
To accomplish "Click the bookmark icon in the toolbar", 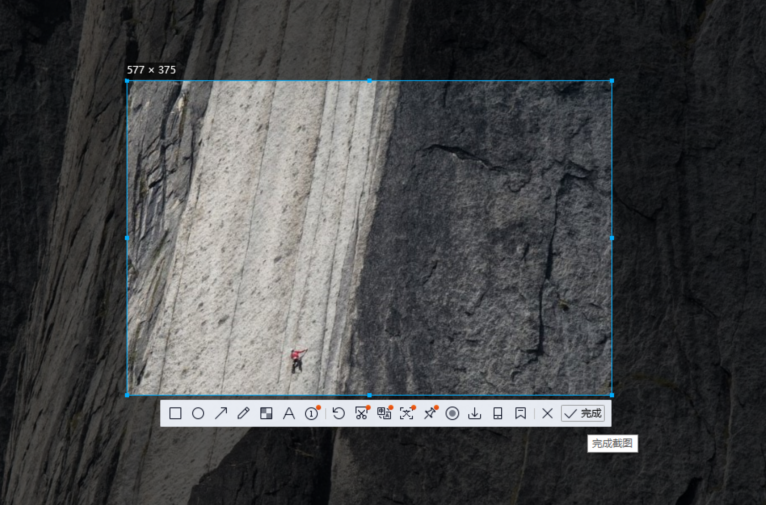I will 520,413.
